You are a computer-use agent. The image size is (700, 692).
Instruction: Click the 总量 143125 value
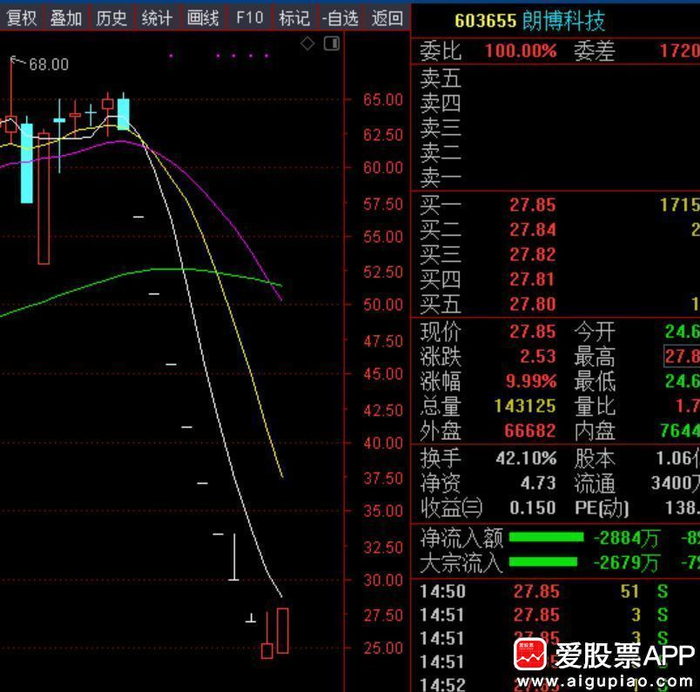coord(525,406)
